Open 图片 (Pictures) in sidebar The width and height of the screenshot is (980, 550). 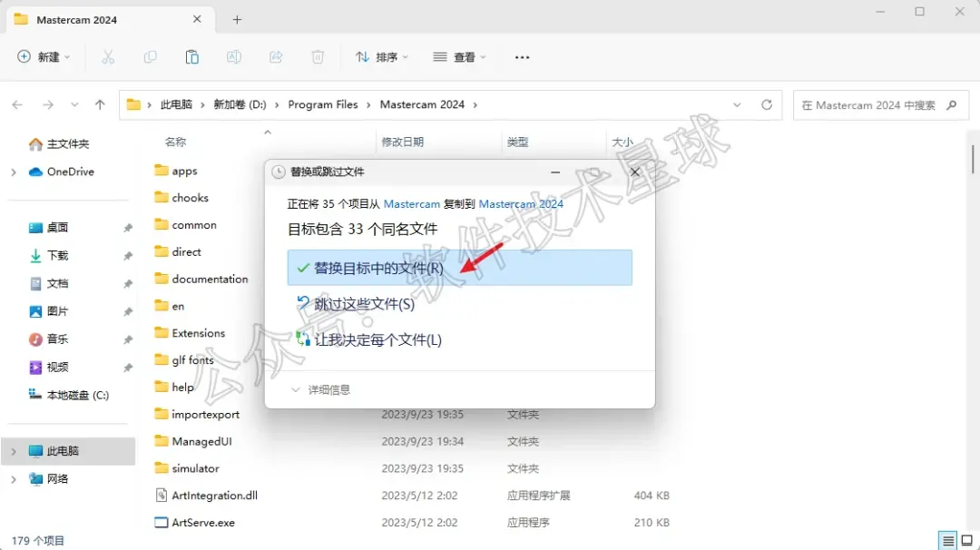pyautogui.click(x=57, y=311)
